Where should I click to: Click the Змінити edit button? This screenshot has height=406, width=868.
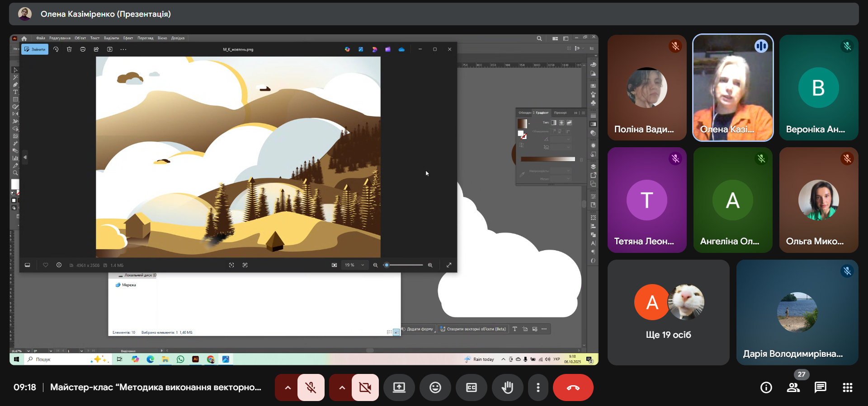tap(35, 49)
